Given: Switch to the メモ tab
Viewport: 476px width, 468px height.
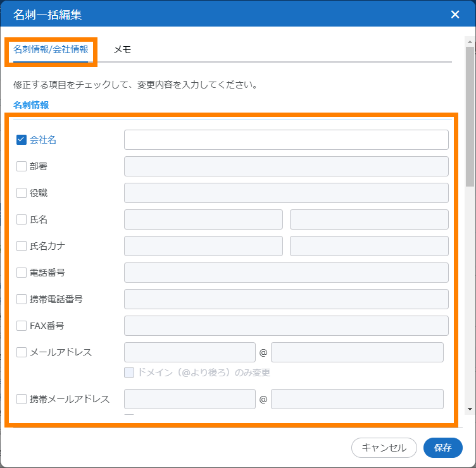Looking at the screenshot, I should (x=122, y=50).
